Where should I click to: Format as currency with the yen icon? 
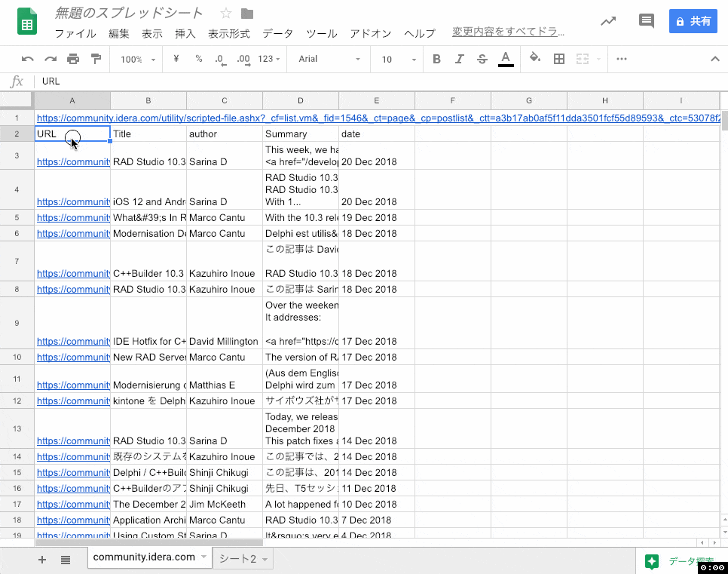click(x=176, y=59)
